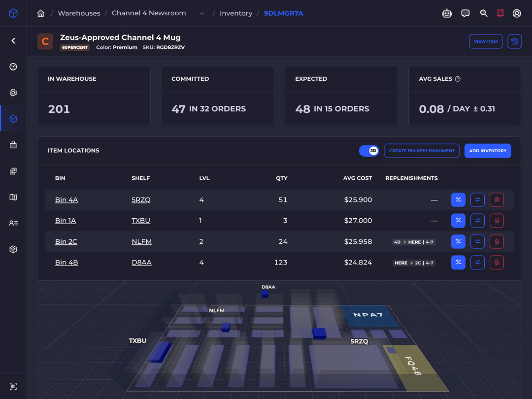Open item history clock button
The image size is (532, 399).
pyautogui.click(x=514, y=41)
